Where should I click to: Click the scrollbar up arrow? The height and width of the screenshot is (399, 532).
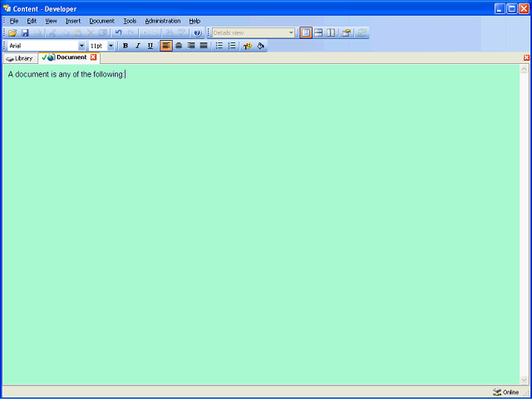(524, 70)
